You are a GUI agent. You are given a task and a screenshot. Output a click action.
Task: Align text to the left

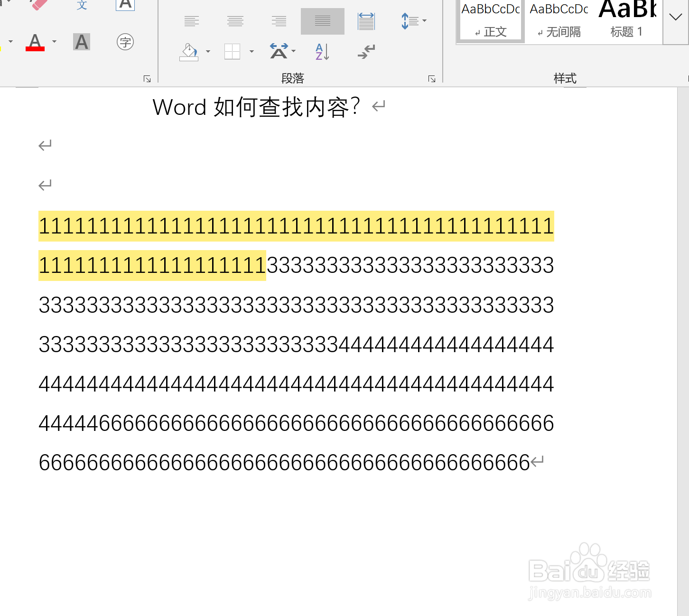[192, 21]
